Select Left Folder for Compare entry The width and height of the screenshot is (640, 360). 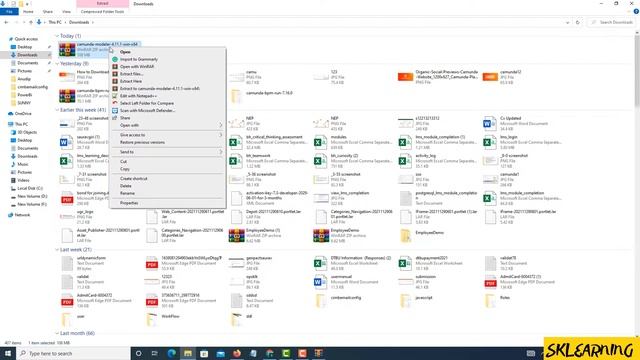(147, 103)
